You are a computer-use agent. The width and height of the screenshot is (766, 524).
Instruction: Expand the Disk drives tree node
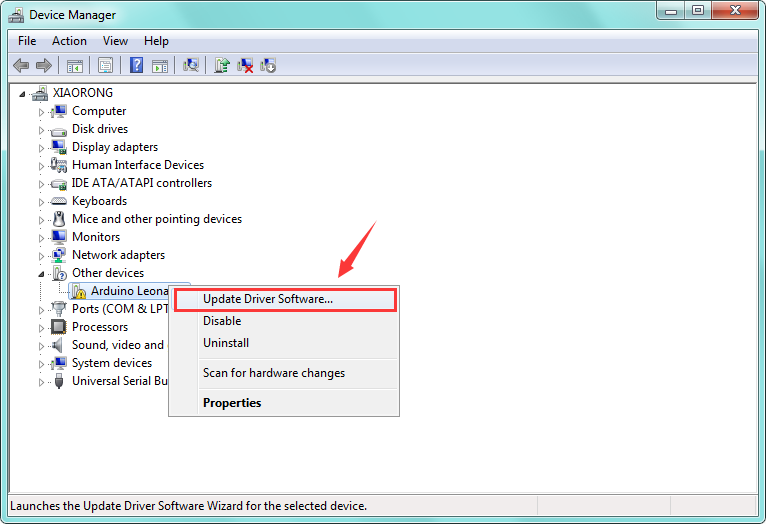click(x=42, y=129)
